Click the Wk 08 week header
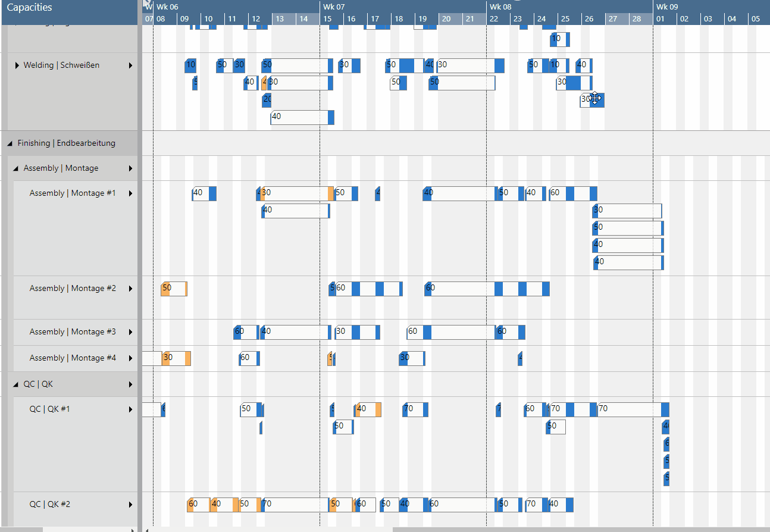Screen dimensions: 770x532 tap(500, 7)
